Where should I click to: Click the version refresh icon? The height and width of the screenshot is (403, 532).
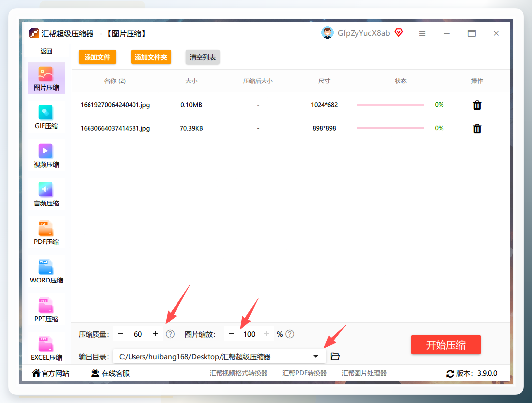(450, 374)
